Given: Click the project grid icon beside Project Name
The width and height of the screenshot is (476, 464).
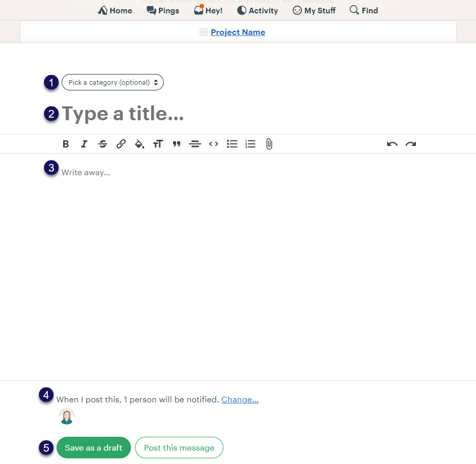Looking at the screenshot, I should tap(203, 32).
